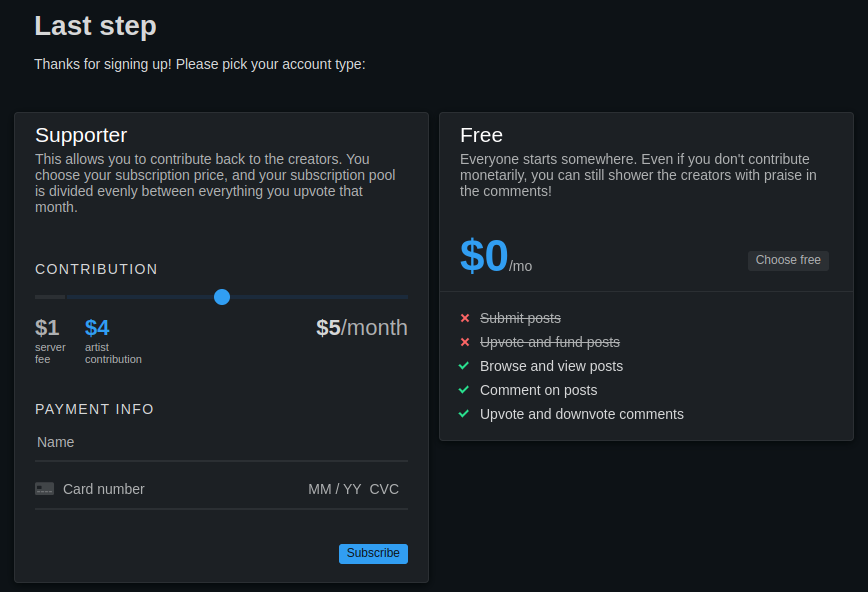Viewport: 868px width, 592px height.
Task: Click the CVC field
Action: [384, 489]
